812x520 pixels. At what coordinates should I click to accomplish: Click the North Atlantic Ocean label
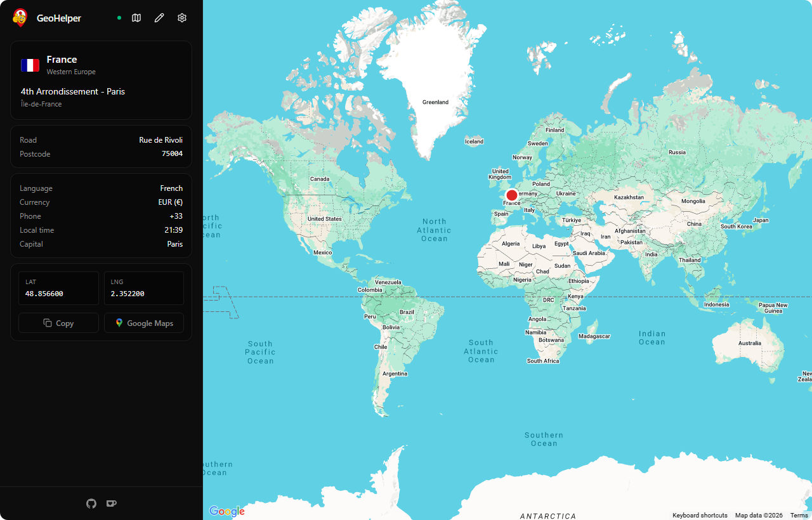pyautogui.click(x=435, y=230)
